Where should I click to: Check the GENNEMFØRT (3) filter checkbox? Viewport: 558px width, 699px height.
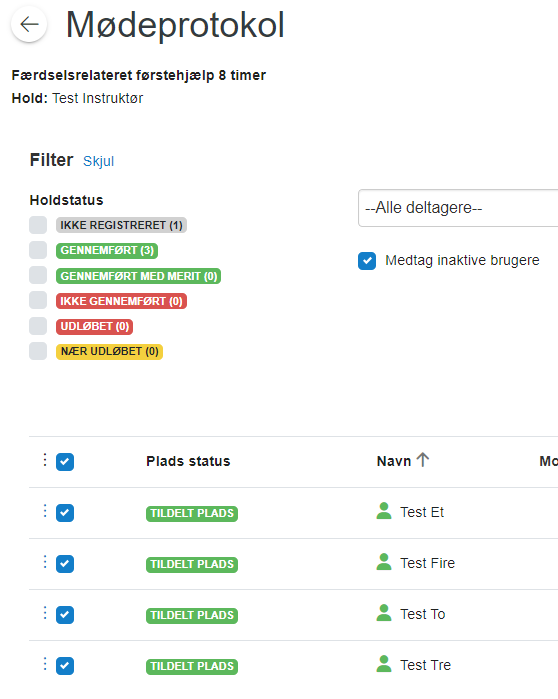point(38,250)
